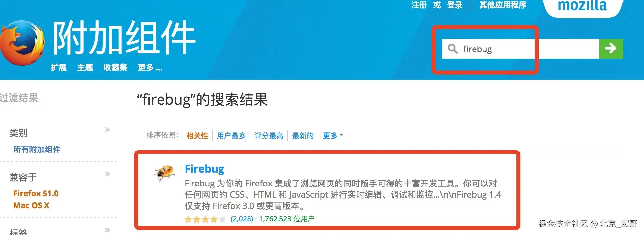Open the Firebug add-on title link

click(x=204, y=169)
